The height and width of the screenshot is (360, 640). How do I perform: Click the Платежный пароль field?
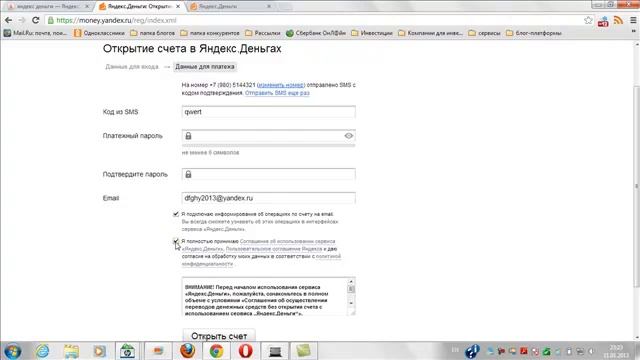(269, 136)
